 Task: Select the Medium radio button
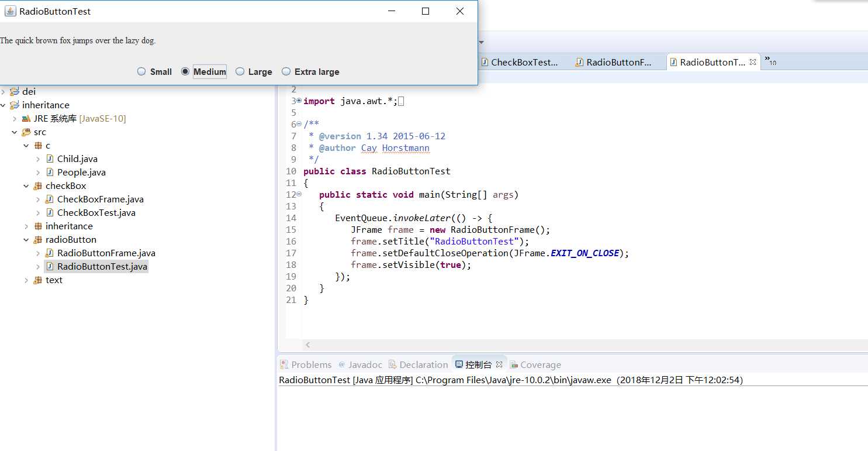[185, 71]
